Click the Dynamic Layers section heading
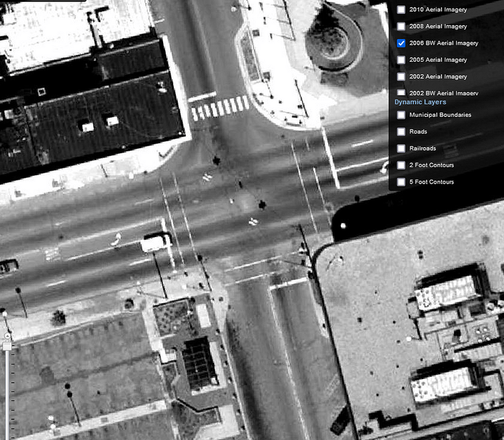Viewport: 504px width, 440px height. 420,102
